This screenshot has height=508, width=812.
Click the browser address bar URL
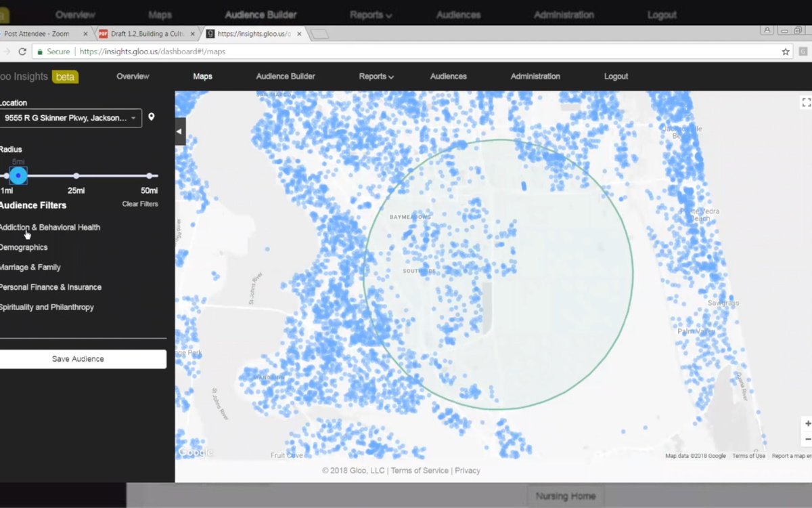[152, 51]
